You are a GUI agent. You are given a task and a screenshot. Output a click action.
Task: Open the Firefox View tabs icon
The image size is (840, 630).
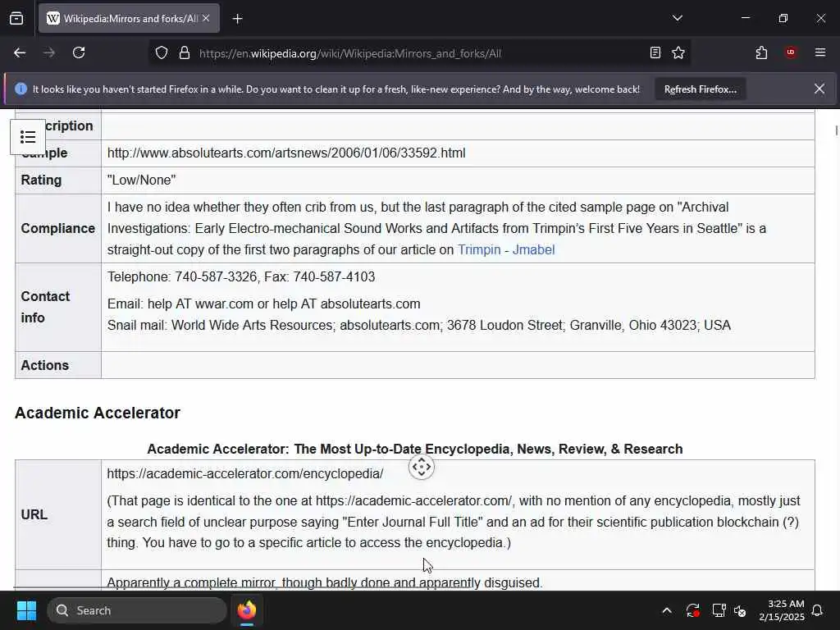[16, 19]
